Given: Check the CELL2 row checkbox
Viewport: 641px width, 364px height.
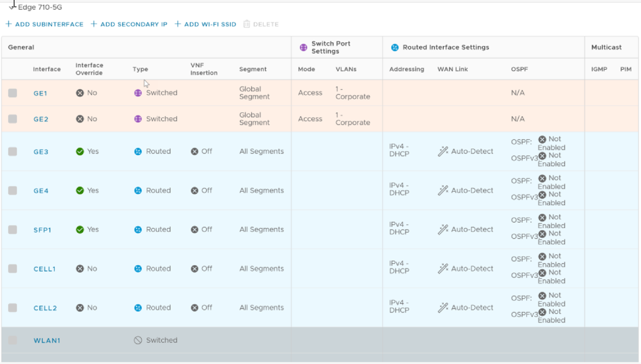Looking at the screenshot, I should pyautogui.click(x=13, y=308).
